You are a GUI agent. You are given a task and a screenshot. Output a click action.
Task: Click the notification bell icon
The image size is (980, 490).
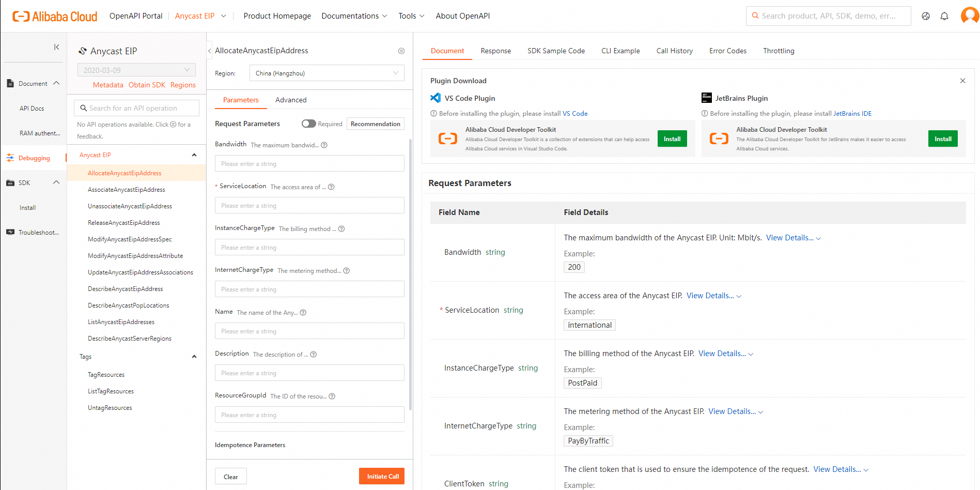pos(944,16)
